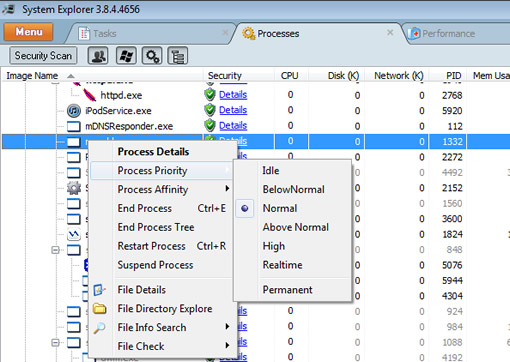Click PID value 1332 in selected row
Image resolution: width=510 pixels, height=362 pixels.
coord(452,142)
